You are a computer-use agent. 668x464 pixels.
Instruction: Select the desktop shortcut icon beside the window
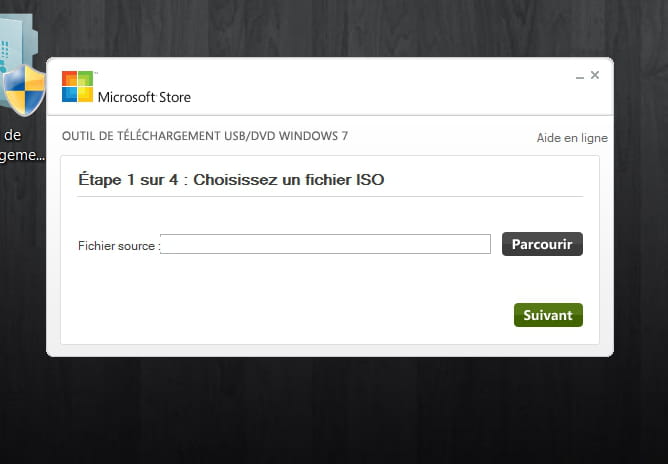18,70
